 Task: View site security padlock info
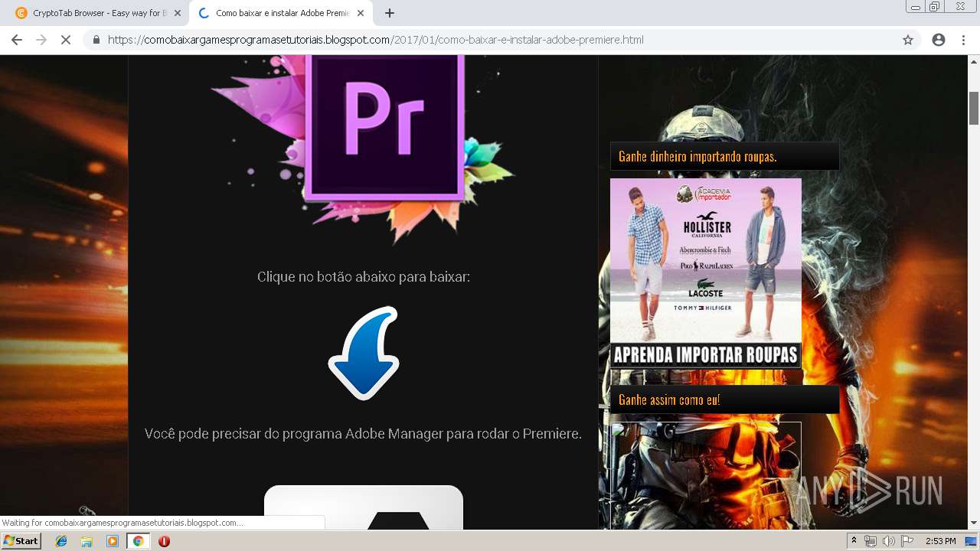[96, 40]
